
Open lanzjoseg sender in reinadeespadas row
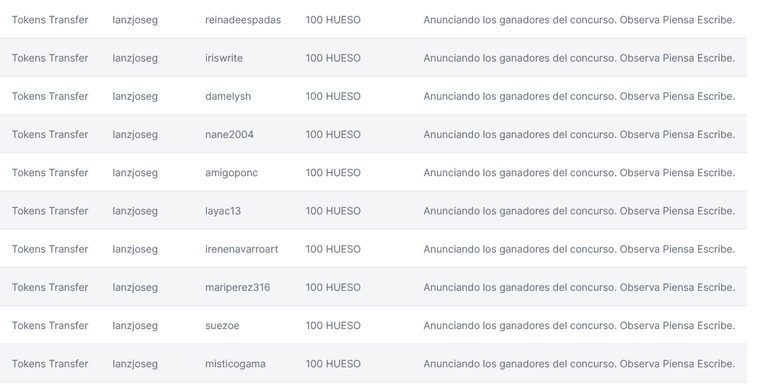point(135,20)
